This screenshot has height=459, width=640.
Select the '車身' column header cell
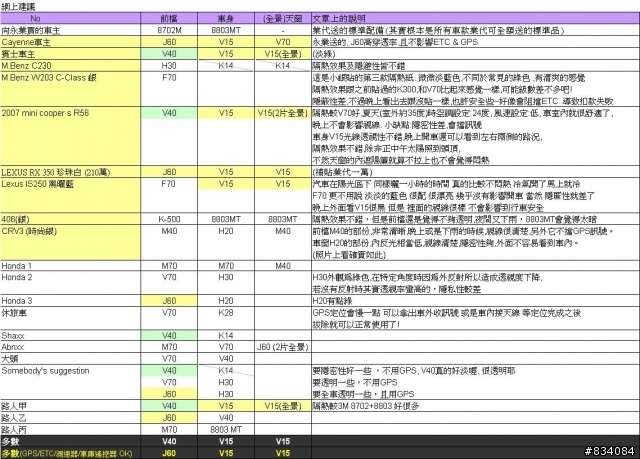[226, 18]
